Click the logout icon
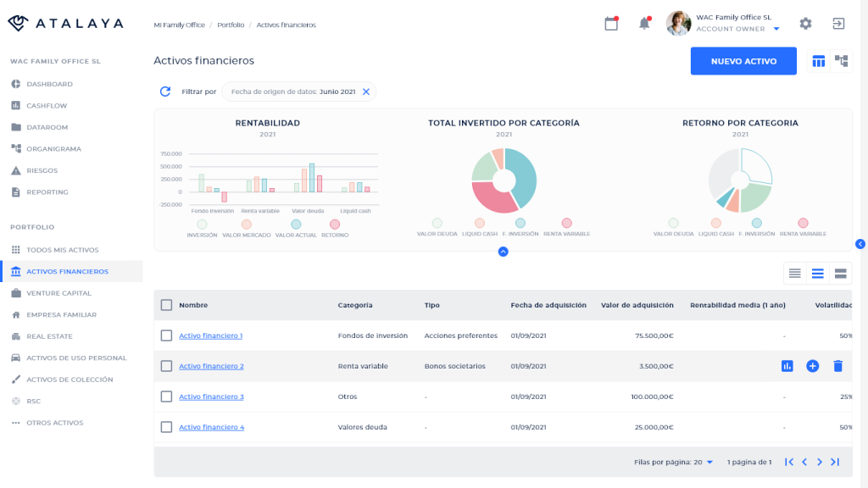 click(838, 24)
